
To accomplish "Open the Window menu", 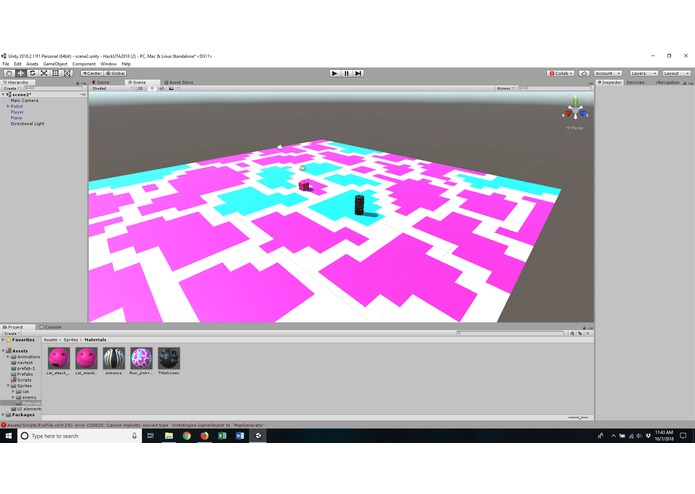I will point(108,64).
